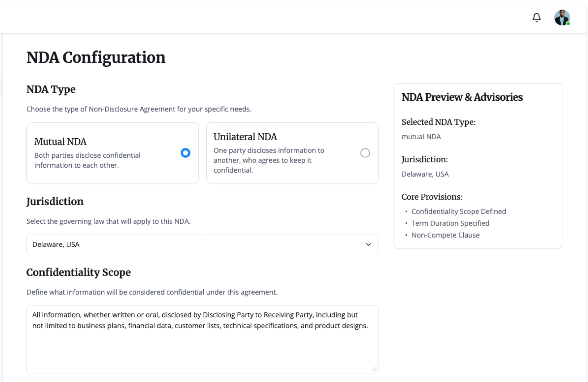
Task: Click the mutual NDA preview value
Action: (421, 137)
